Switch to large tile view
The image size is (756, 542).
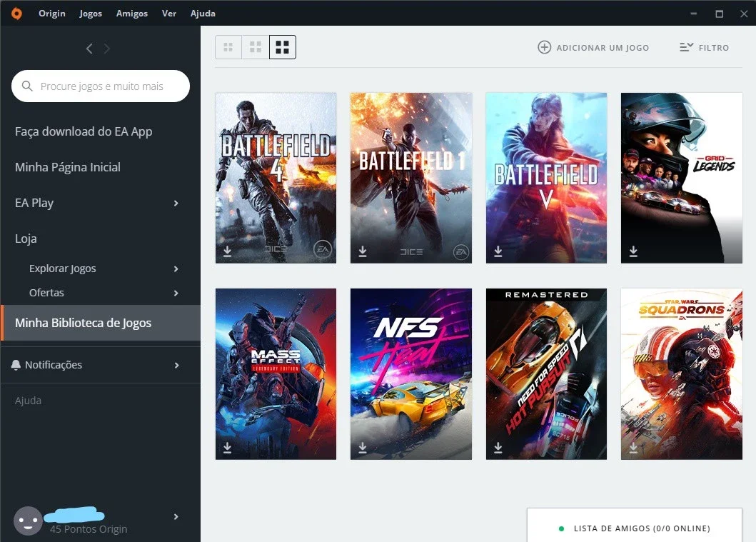pyautogui.click(x=283, y=47)
